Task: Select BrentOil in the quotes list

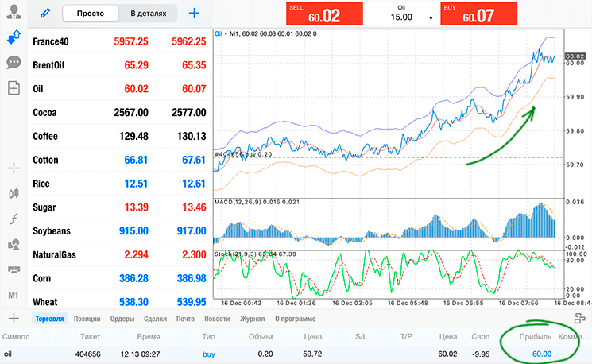Action: click(x=119, y=65)
